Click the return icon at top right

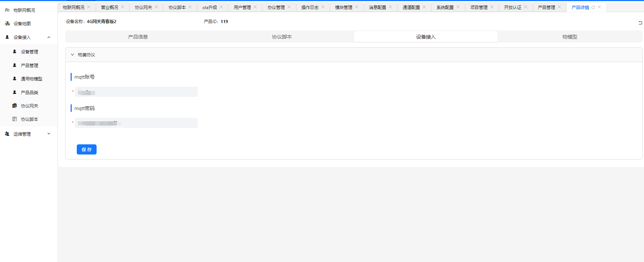(x=640, y=23)
